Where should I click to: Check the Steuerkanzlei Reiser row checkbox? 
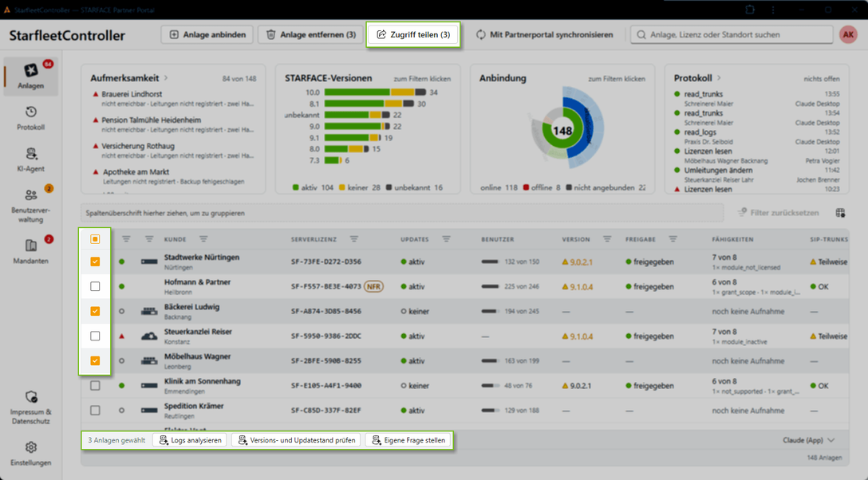coord(95,336)
